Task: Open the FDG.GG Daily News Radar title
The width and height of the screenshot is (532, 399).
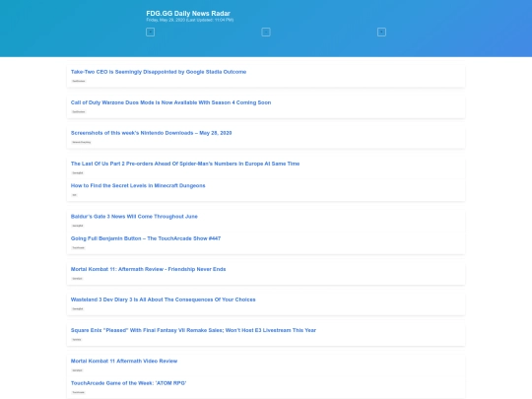Action: 188,14
